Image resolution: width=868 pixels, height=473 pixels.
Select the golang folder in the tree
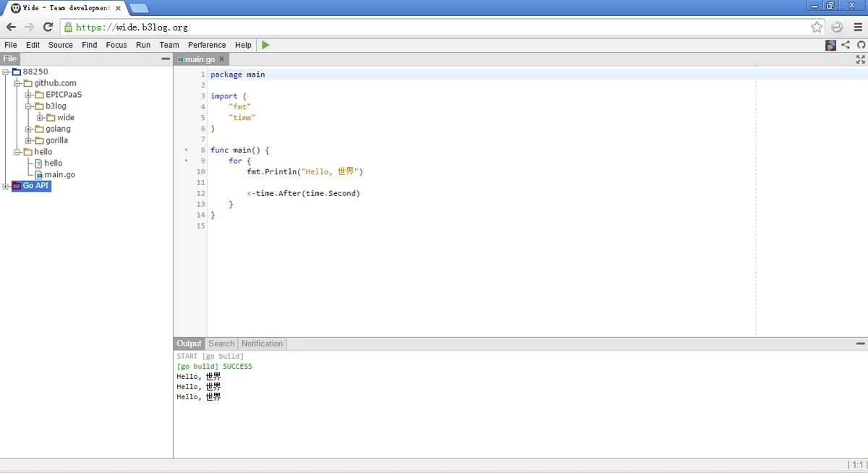click(x=58, y=129)
